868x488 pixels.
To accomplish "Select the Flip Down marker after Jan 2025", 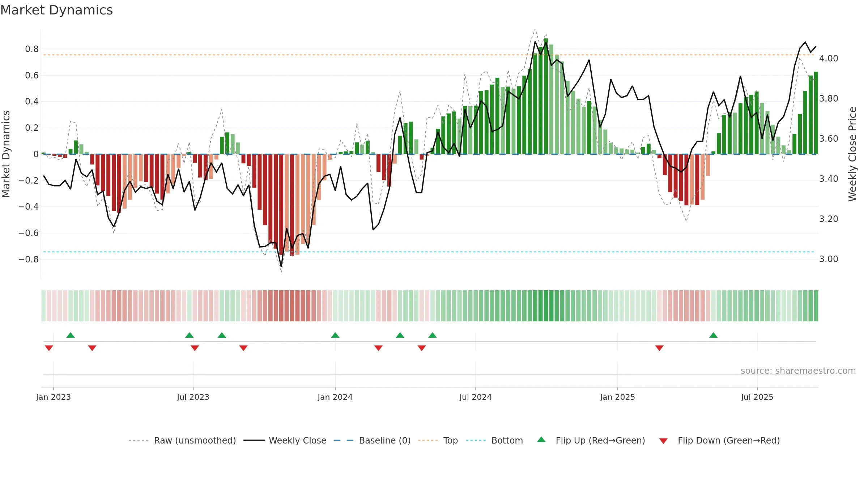I will (659, 348).
